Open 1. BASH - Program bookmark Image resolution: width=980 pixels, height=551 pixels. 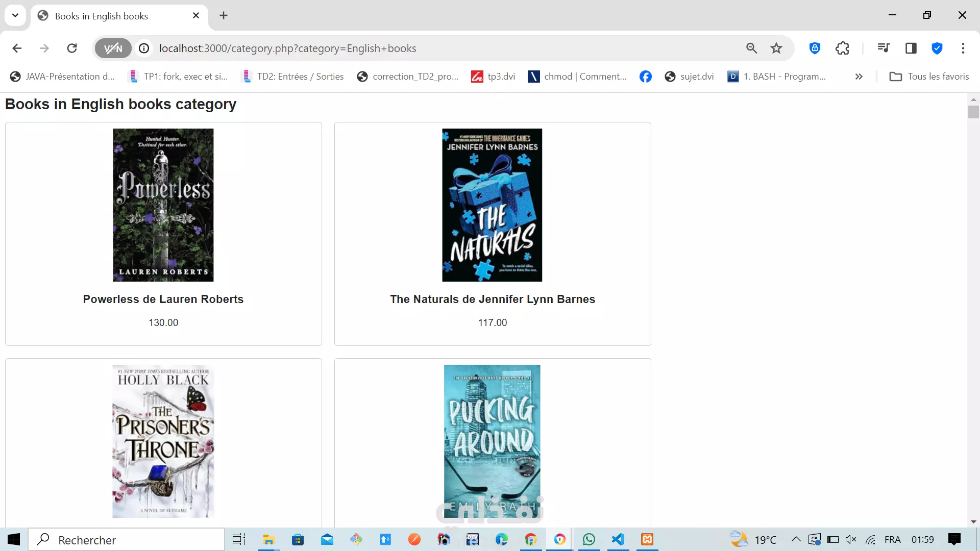(776, 77)
